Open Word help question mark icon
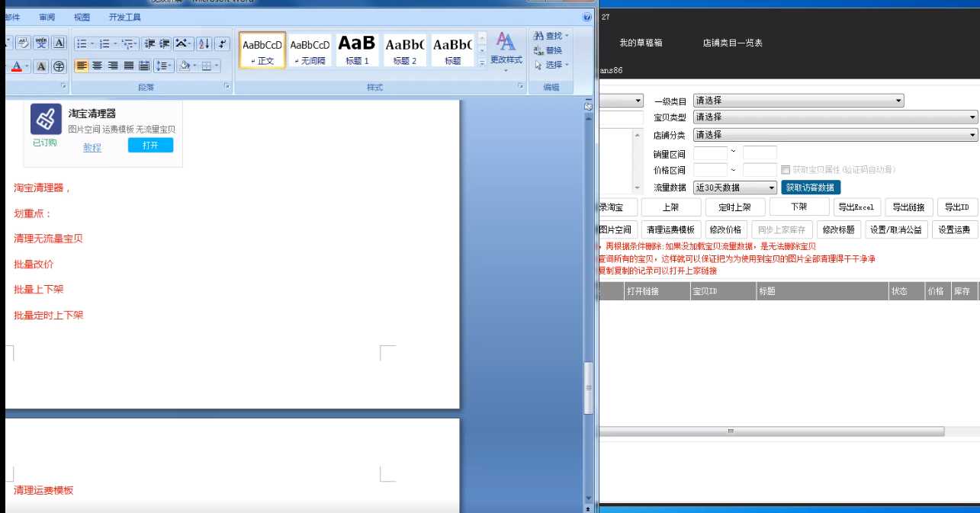This screenshot has width=980, height=513. coord(587,17)
